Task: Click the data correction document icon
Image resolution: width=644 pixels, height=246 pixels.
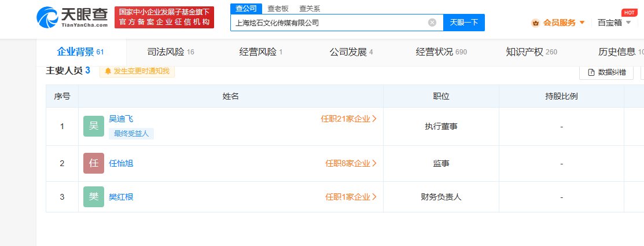Action: (x=591, y=72)
